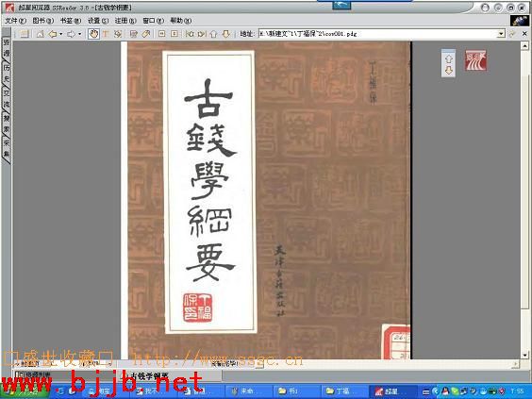The image size is (532, 399).
Task: Click the home icon in toolbar
Action: click(x=40, y=34)
